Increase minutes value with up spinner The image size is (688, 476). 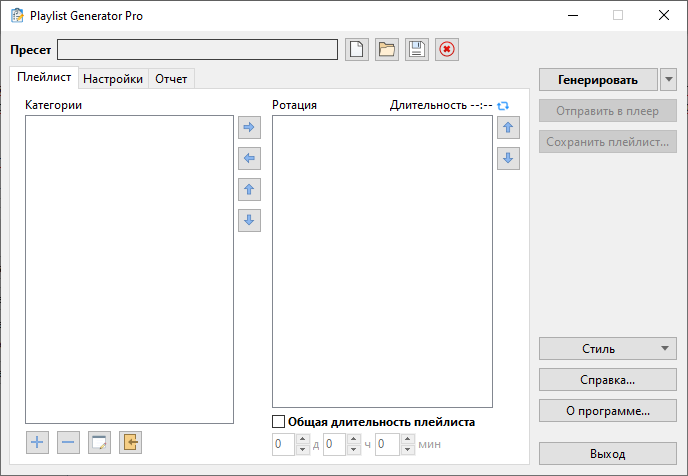click(x=408, y=439)
